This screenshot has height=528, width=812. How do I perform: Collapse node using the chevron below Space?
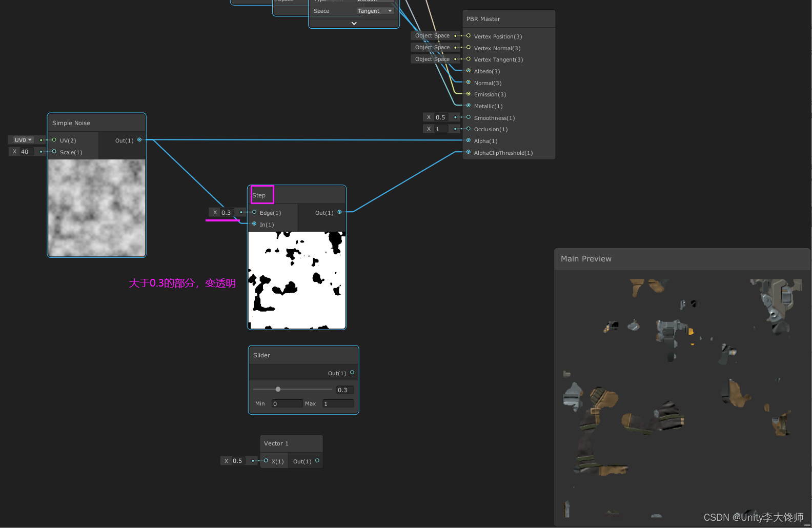click(x=354, y=23)
